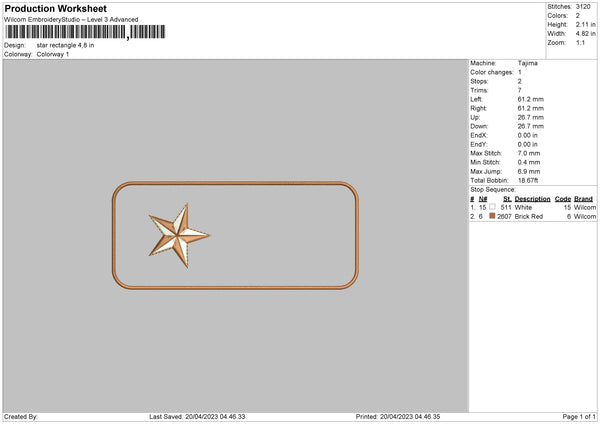Click the stitch count 2607

tap(504, 217)
